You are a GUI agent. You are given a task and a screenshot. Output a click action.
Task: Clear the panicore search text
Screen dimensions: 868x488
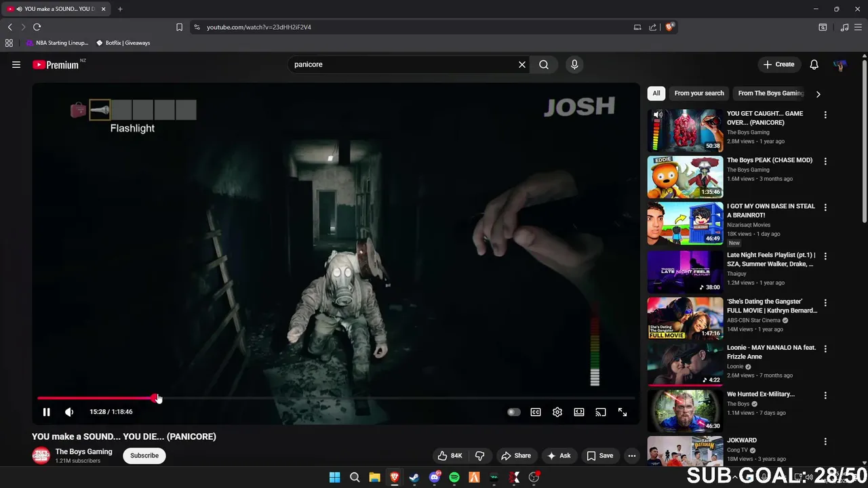[522, 64]
